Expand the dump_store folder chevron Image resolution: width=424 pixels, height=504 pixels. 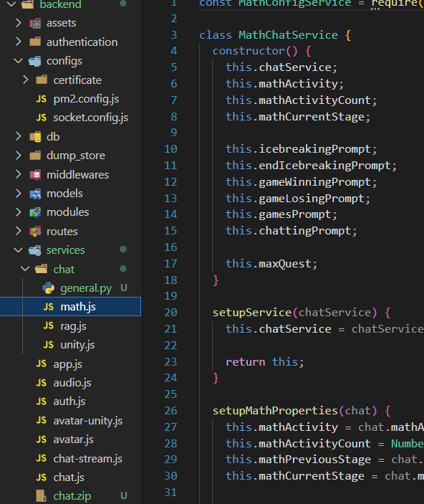(x=19, y=156)
